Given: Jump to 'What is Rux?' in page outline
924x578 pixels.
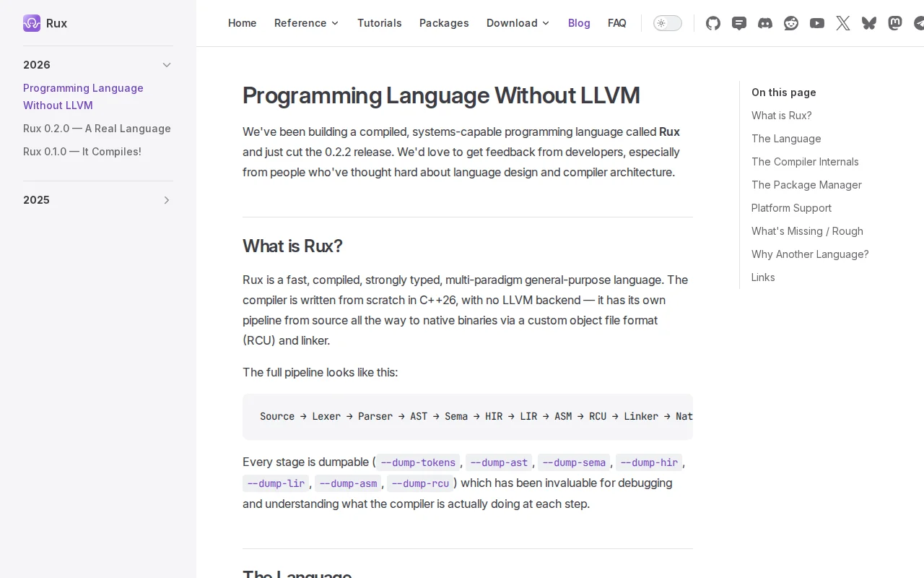Looking at the screenshot, I should (782, 116).
